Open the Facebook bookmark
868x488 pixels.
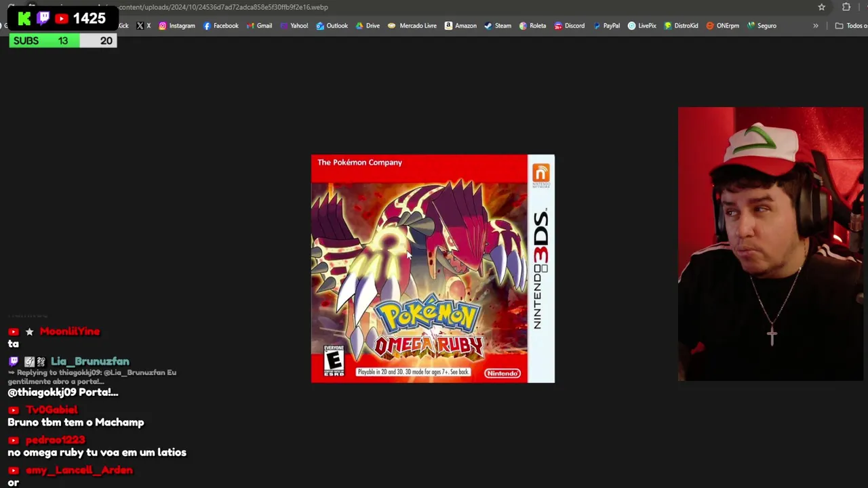221,26
